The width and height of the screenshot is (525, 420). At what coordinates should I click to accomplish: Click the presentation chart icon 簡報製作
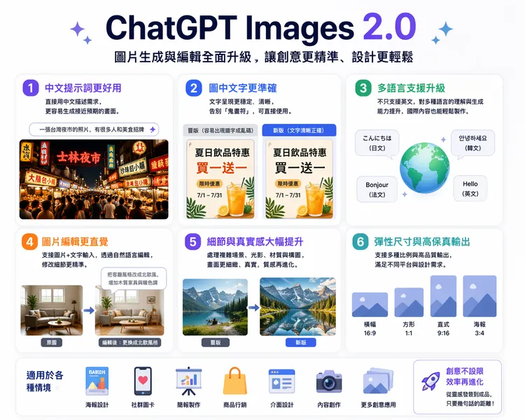pyautogui.click(x=188, y=381)
